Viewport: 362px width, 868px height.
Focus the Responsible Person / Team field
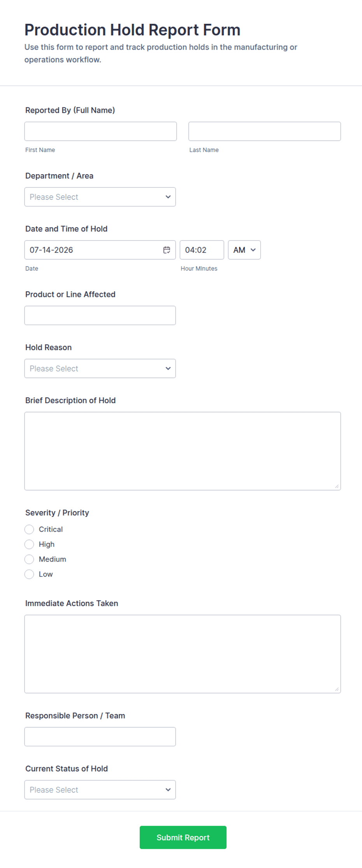point(100,737)
